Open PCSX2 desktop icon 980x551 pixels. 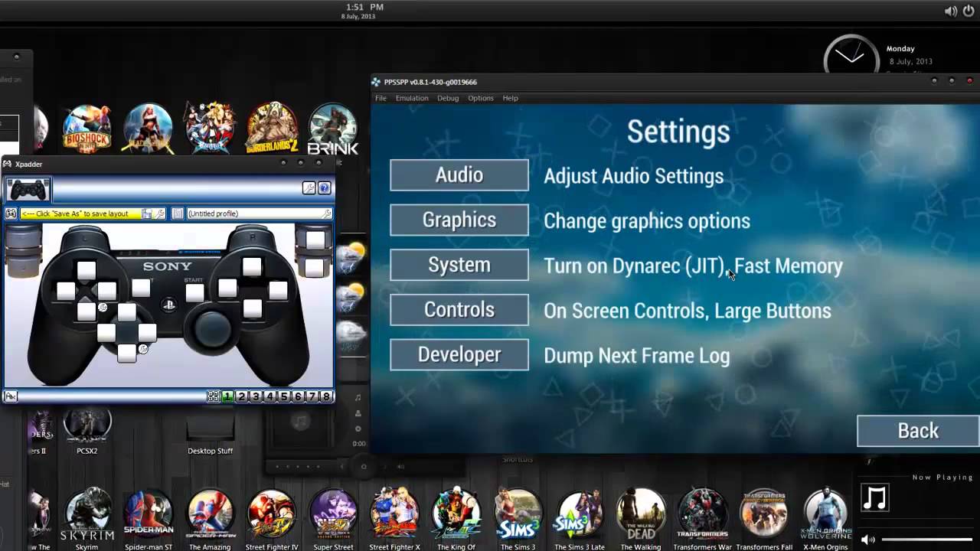coord(87,431)
